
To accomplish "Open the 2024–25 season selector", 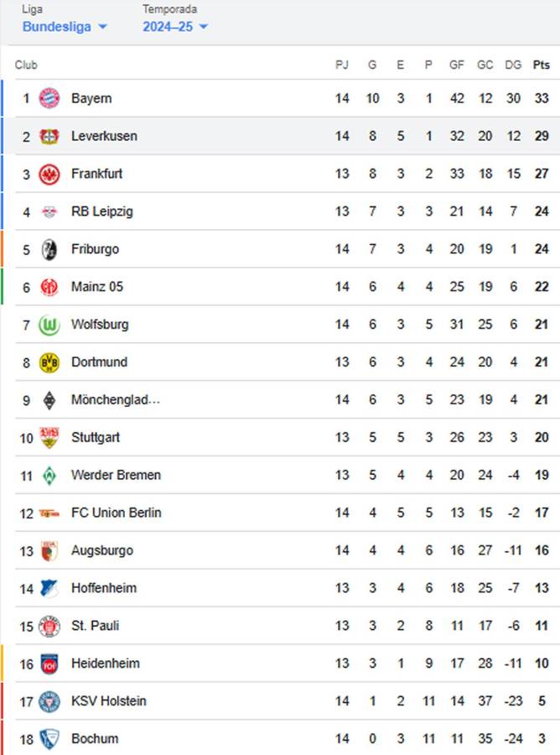I will point(166,26).
